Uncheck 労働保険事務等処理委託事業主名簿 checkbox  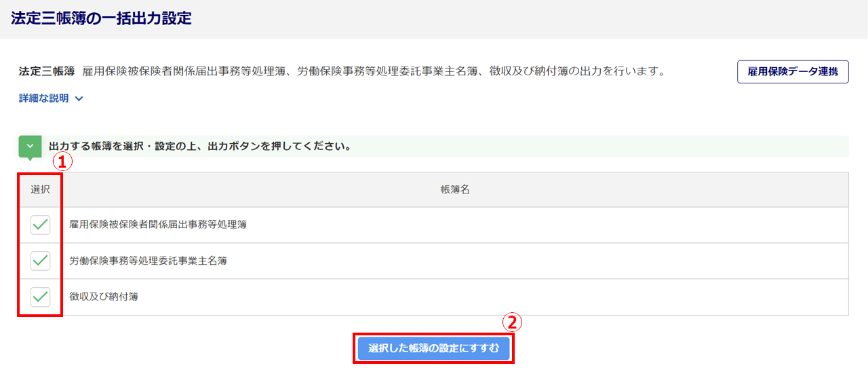(x=41, y=261)
